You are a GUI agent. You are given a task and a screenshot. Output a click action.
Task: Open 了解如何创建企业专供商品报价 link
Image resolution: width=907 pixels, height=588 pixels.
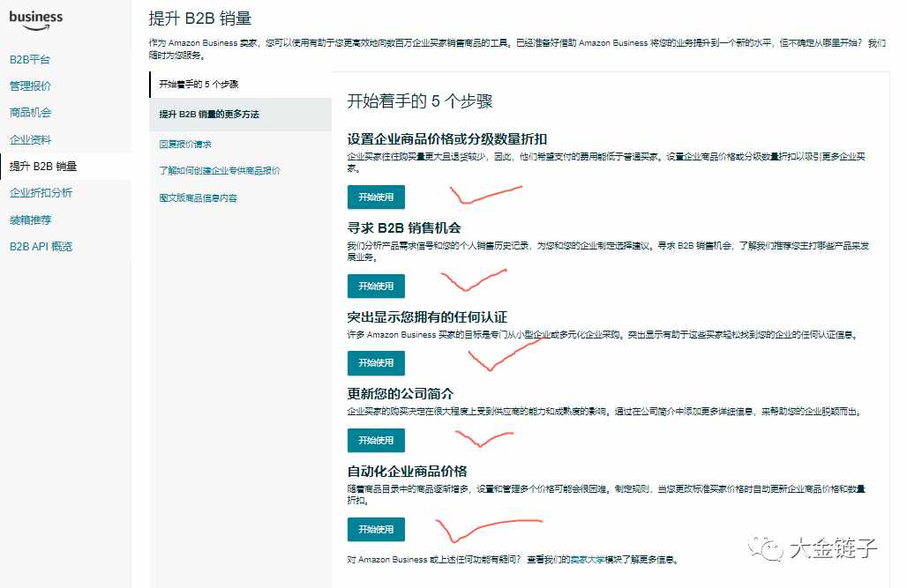pos(219,170)
